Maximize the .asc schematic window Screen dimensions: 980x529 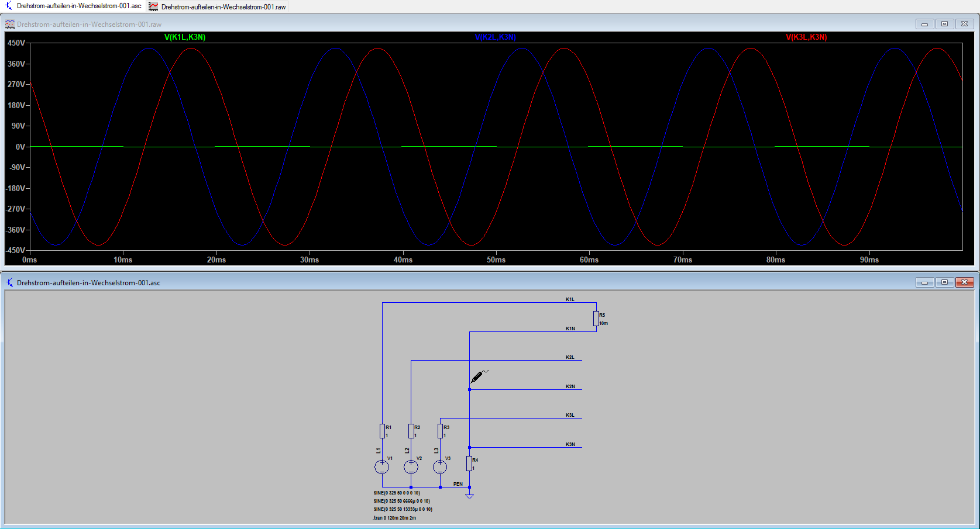click(944, 282)
